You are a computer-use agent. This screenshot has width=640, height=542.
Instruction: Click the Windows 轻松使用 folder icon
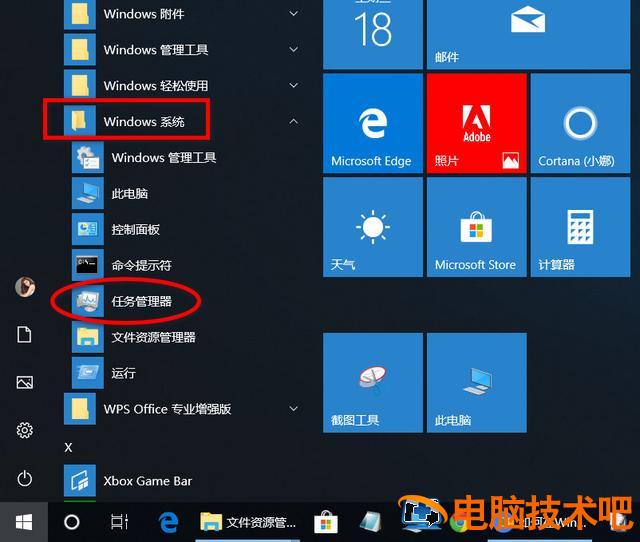tap(80, 85)
